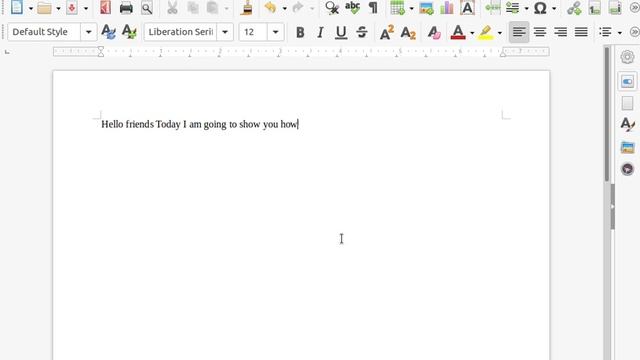Expand the font size 12 dropdown
This screenshot has width=640, height=360.
(x=276, y=32)
